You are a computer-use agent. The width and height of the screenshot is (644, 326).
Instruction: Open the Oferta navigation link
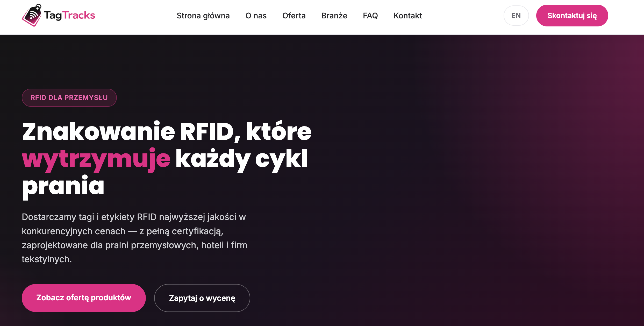point(294,16)
